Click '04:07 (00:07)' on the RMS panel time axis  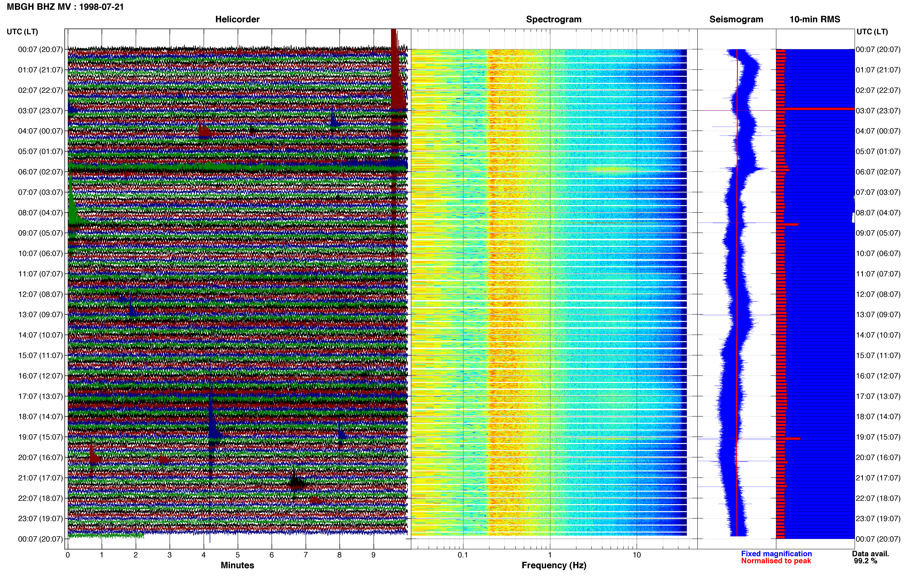pos(878,131)
